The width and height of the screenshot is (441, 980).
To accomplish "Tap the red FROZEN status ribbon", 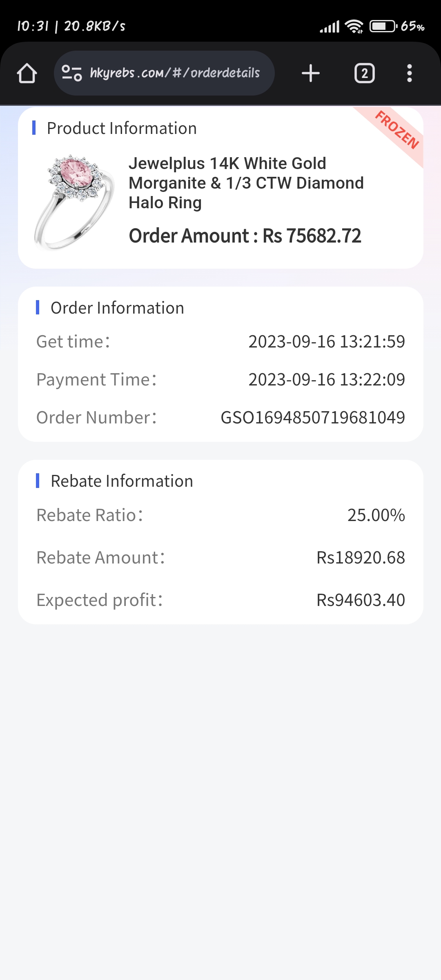I will (x=397, y=130).
